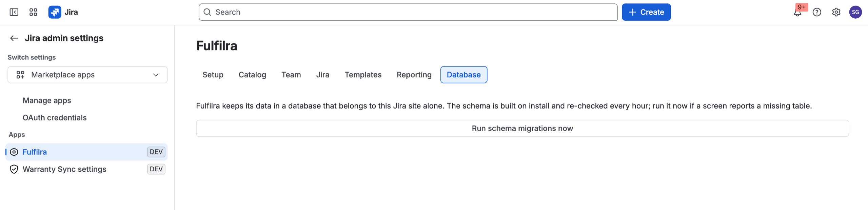The image size is (868, 210).
Task: Select Fulfilra in the Apps list
Action: pyautogui.click(x=87, y=152)
